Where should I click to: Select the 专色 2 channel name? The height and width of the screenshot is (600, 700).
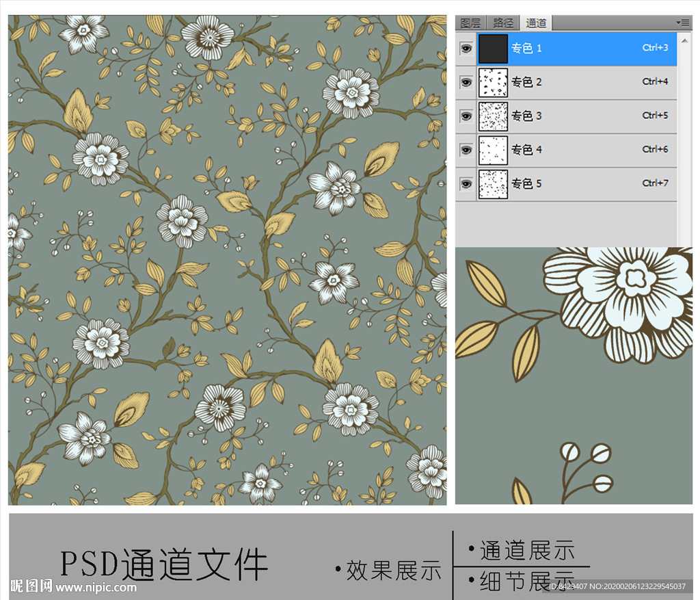click(x=526, y=82)
